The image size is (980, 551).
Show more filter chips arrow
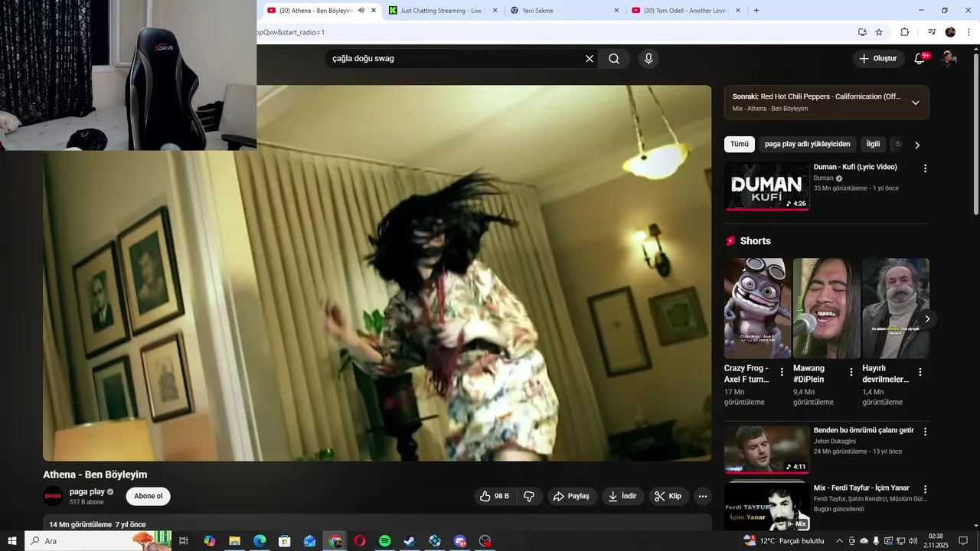917,145
